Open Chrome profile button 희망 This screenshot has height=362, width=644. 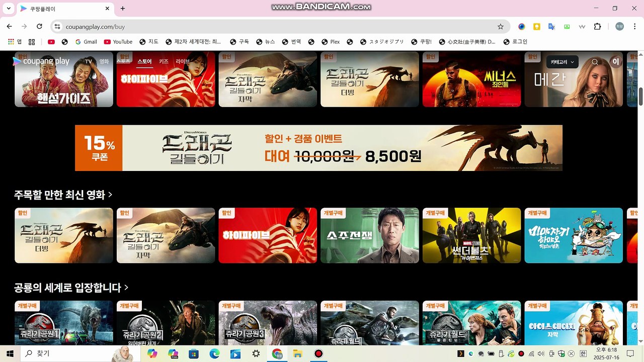[619, 27]
